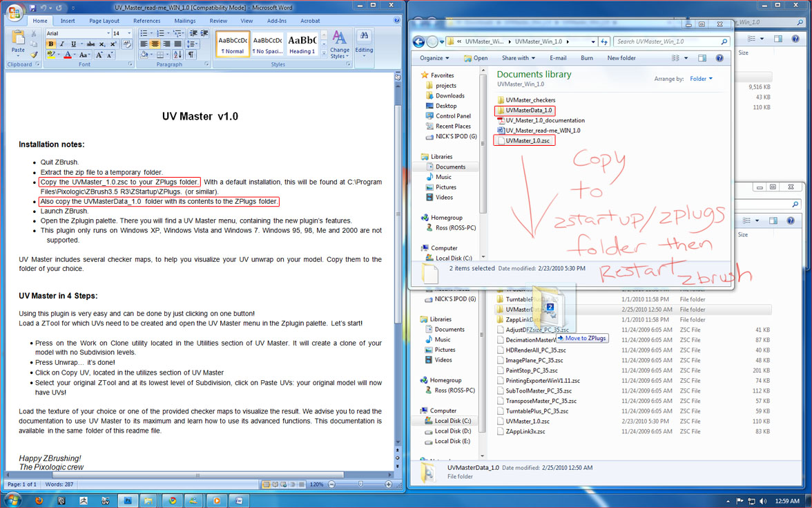Screen dimensions: 812x508
Task: Click the Paste button in Clipboard group
Action: pyautogui.click(x=18, y=43)
